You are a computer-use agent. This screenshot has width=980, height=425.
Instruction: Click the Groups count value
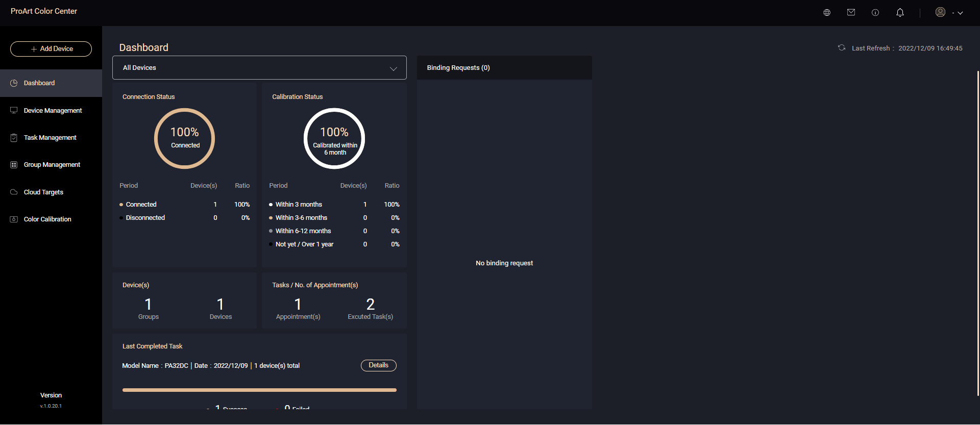click(x=148, y=305)
